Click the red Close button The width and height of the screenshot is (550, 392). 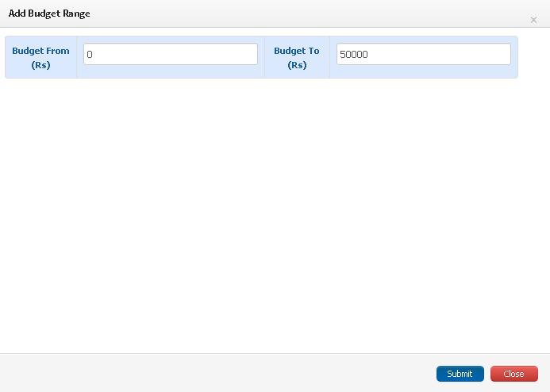514,374
